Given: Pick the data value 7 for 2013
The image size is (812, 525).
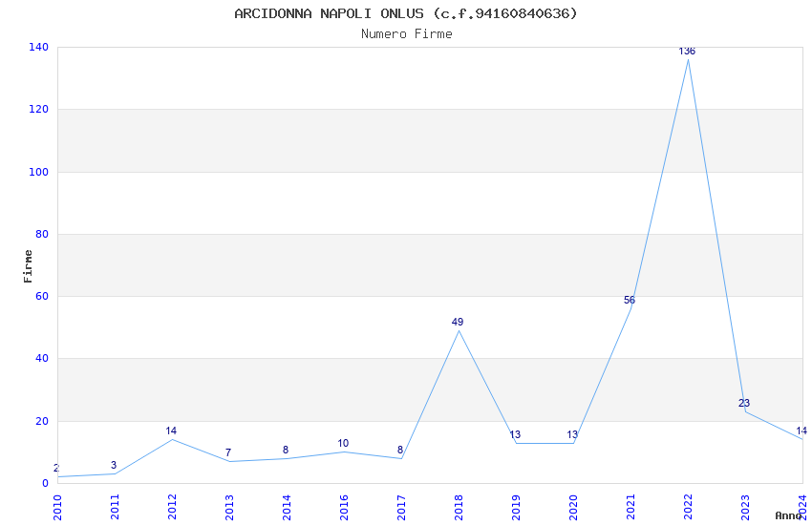Looking at the screenshot, I should [228, 452].
